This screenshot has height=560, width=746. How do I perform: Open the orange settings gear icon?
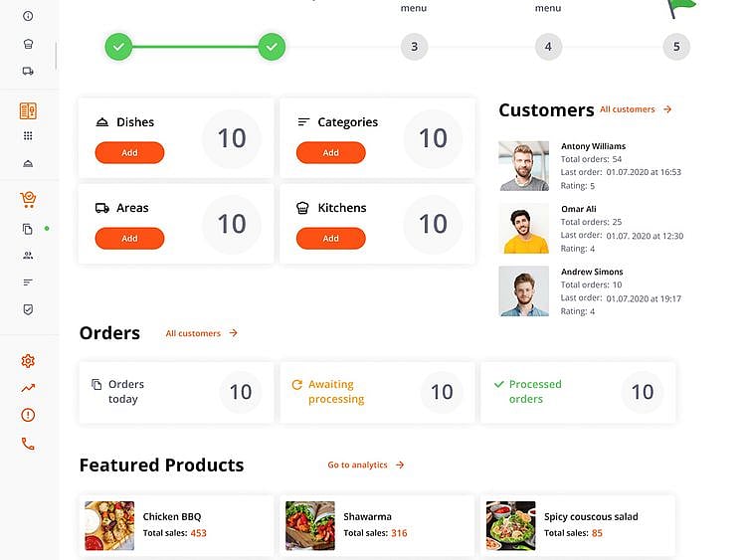click(x=28, y=361)
